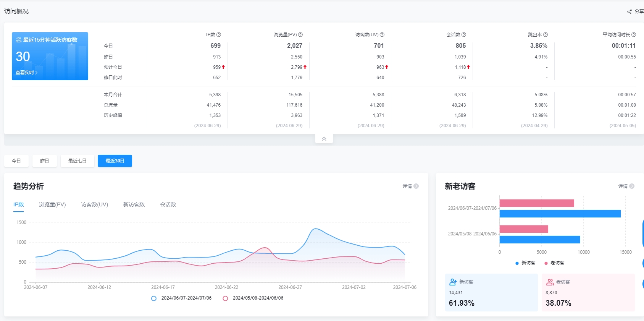
Task: Click the 预计今日 row label
Action: (x=113, y=67)
